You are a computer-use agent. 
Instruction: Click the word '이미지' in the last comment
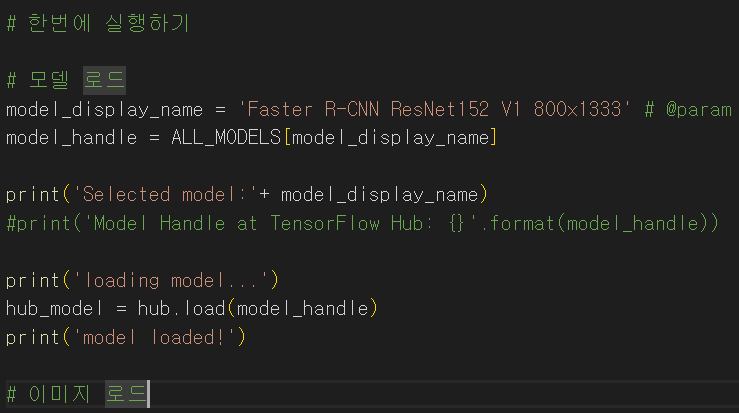[x=59, y=394]
